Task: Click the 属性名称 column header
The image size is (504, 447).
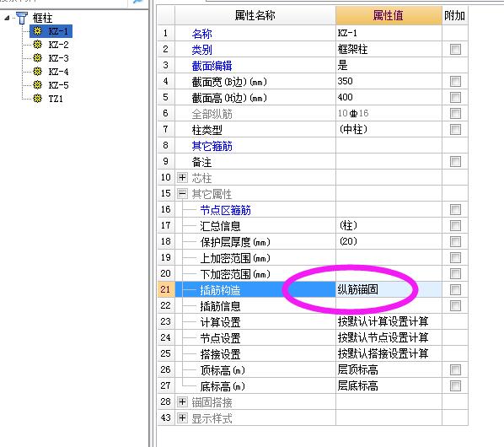Action: [x=255, y=15]
